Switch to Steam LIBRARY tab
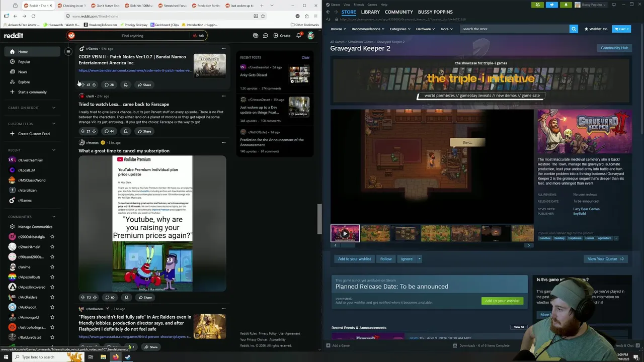644x362 pixels. pyautogui.click(x=370, y=12)
